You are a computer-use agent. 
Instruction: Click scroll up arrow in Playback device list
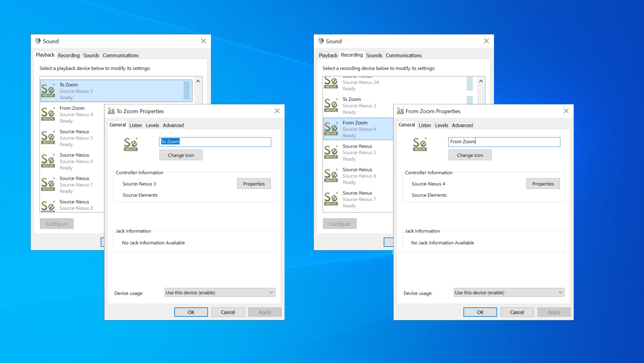pos(198,81)
